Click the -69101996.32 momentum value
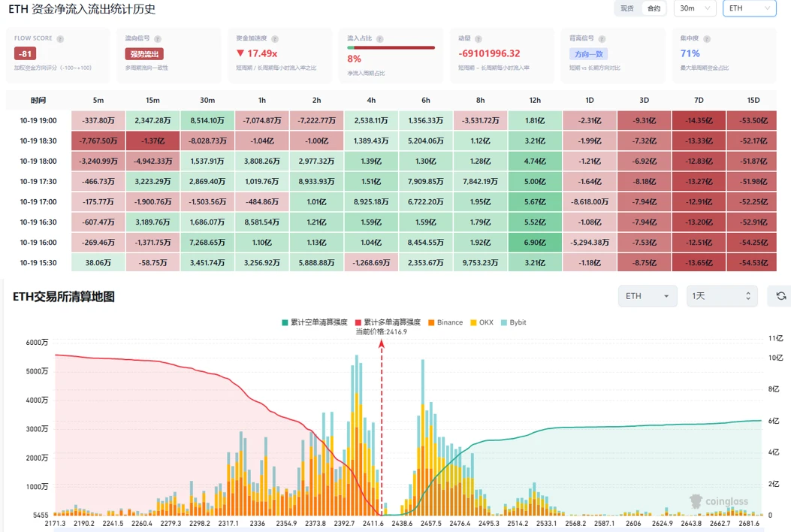The width and height of the screenshot is (791, 532). pyautogui.click(x=489, y=53)
